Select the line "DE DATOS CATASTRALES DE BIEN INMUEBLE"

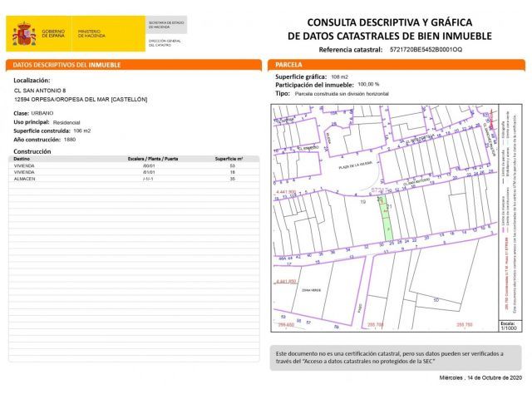[x=390, y=36]
